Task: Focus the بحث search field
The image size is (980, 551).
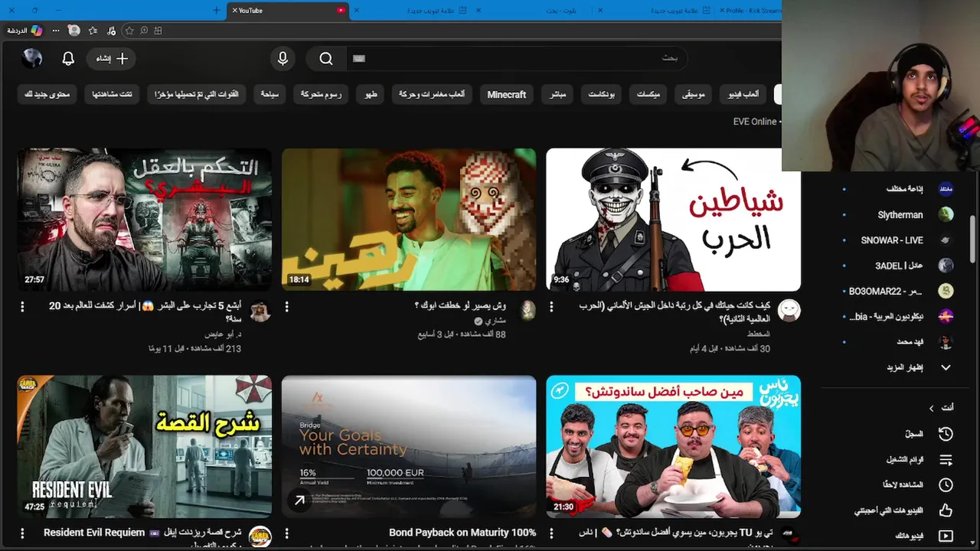Action: click(516, 58)
